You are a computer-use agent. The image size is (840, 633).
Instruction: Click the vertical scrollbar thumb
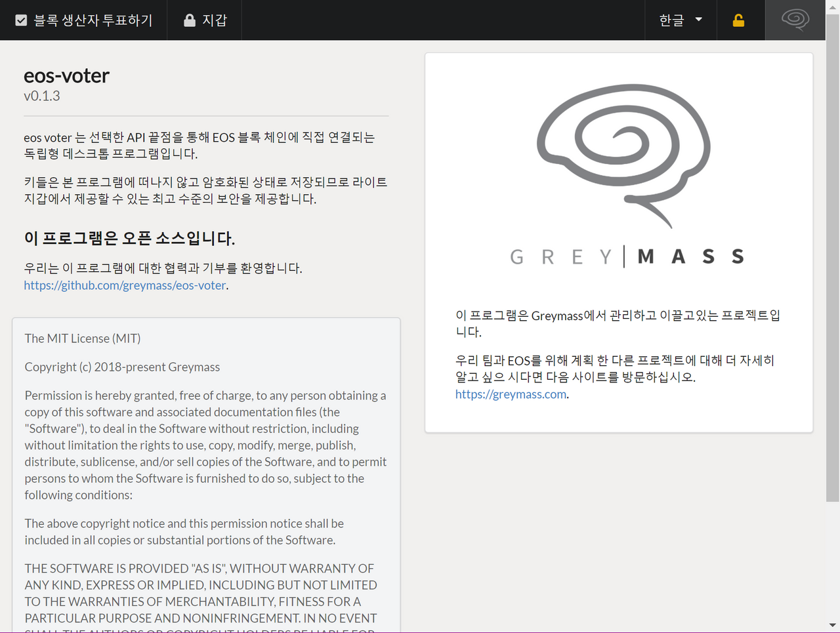click(x=832, y=262)
